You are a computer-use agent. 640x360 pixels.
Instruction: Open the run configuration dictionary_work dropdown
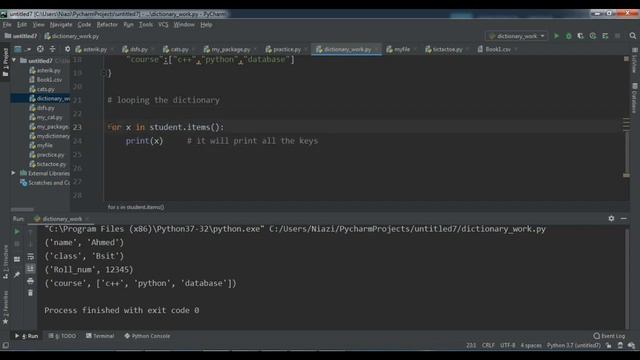tap(517, 36)
